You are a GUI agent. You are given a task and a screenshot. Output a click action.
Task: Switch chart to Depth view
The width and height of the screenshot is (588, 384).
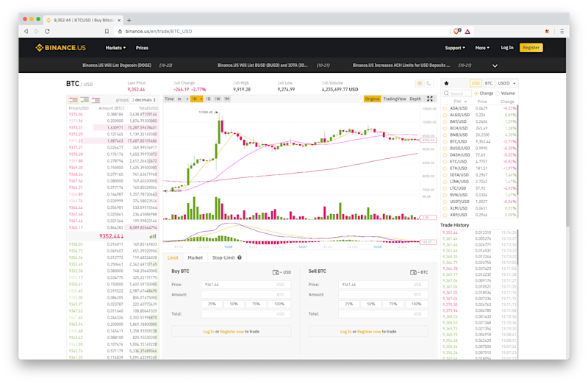pyautogui.click(x=415, y=99)
